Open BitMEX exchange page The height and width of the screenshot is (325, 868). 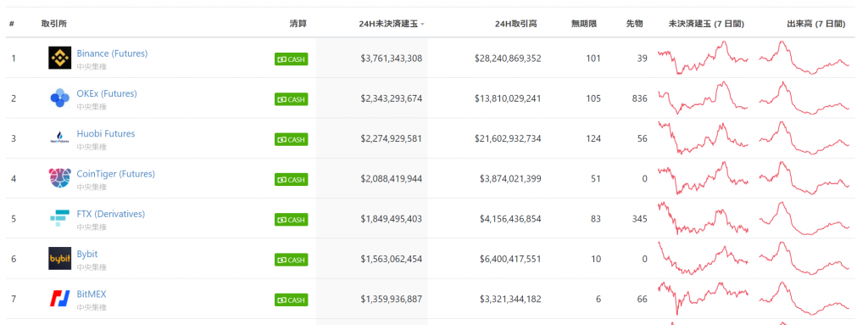point(92,294)
